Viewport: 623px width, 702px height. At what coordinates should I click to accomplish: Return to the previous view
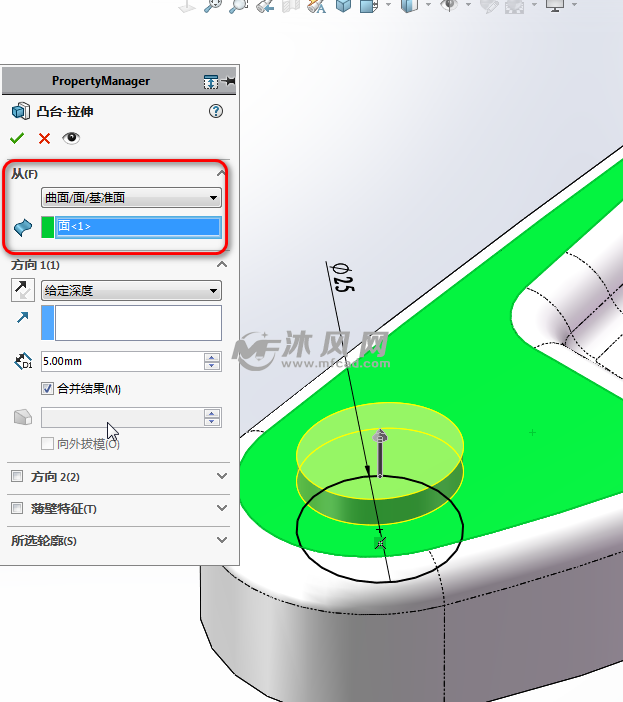[265, 5]
